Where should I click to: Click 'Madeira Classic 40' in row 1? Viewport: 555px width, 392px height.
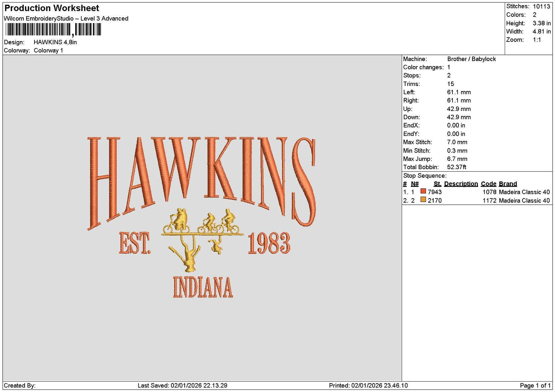click(524, 192)
